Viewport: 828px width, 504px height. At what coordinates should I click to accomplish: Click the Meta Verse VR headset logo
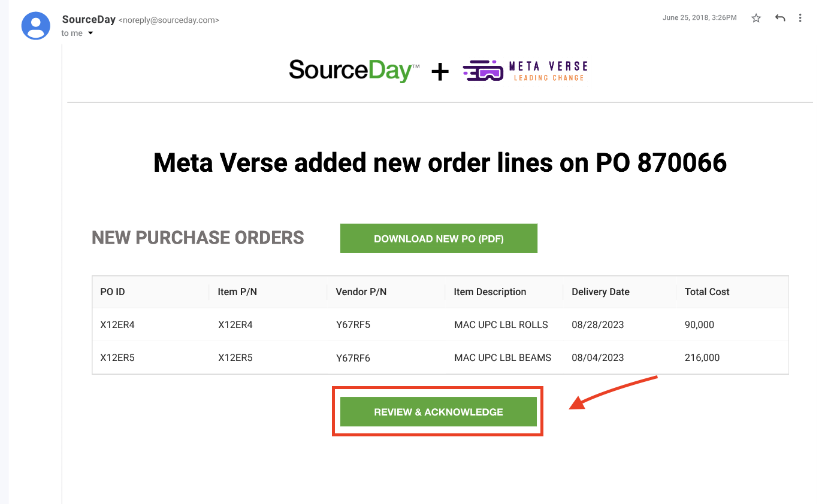483,71
